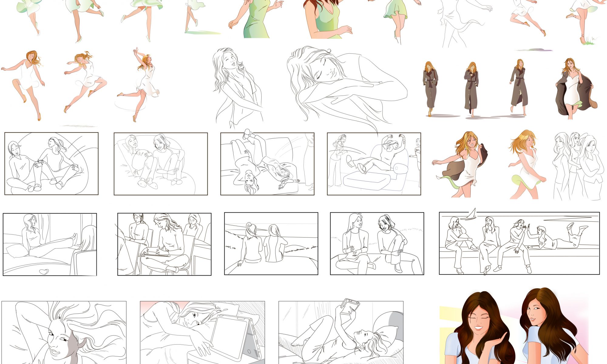Select the sketch of woman stretching in armchair

(x=374, y=164)
